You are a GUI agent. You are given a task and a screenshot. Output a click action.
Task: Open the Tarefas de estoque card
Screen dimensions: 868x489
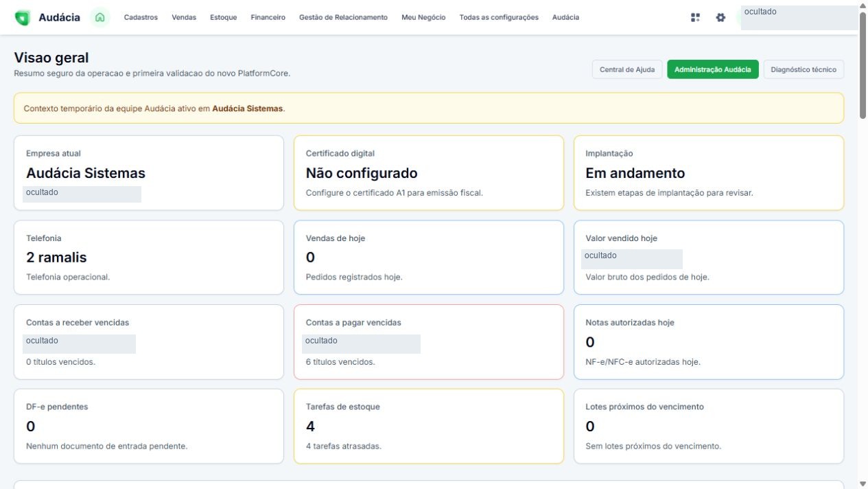(429, 426)
